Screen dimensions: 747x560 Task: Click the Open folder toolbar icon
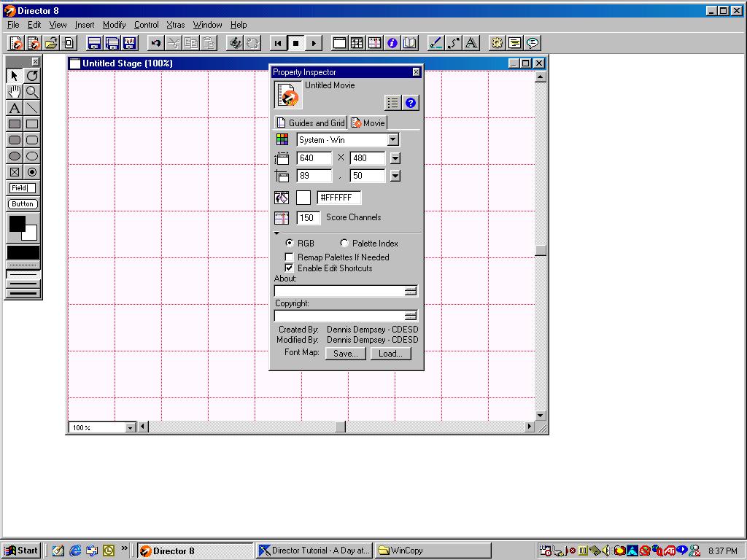coord(51,43)
